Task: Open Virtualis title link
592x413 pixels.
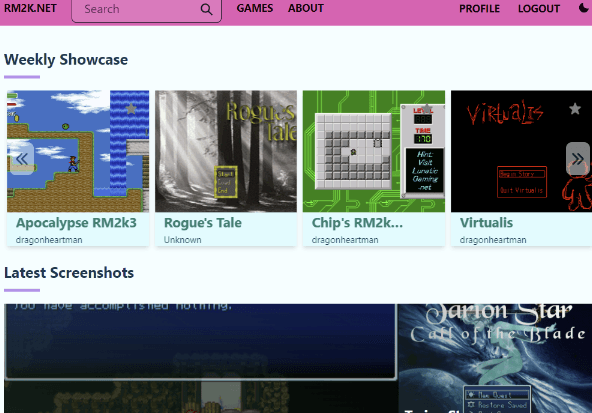Action: [486, 223]
